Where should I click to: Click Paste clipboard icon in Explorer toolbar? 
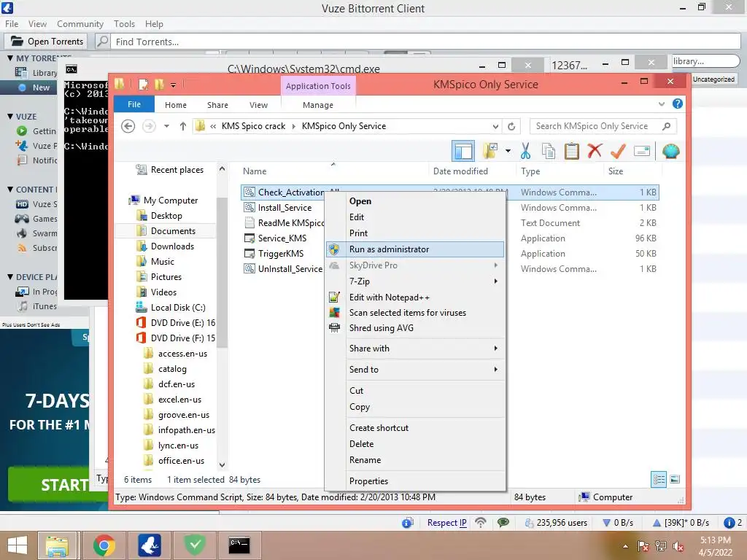click(571, 151)
